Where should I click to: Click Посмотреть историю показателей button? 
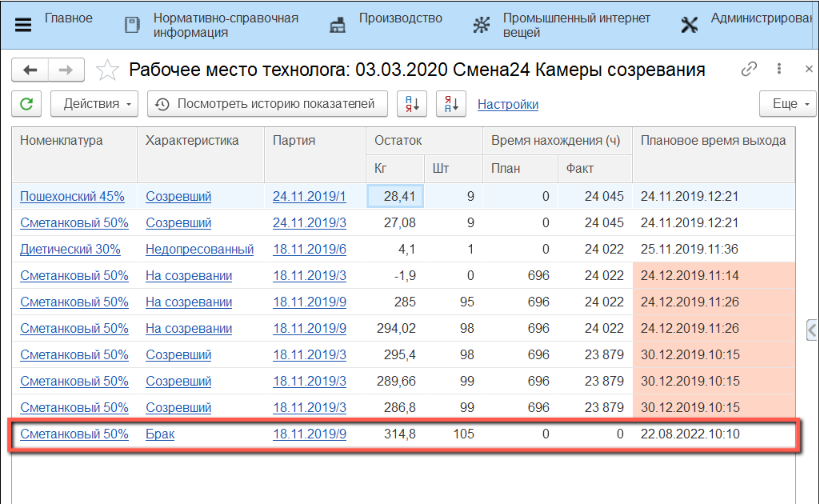[x=267, y=104]
